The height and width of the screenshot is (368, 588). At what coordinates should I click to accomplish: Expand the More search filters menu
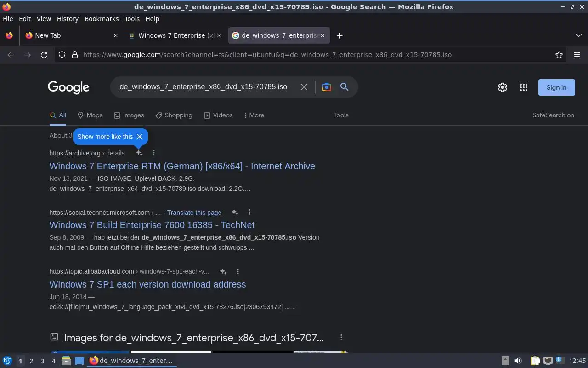pyautogui.click(x=254, y=115)
